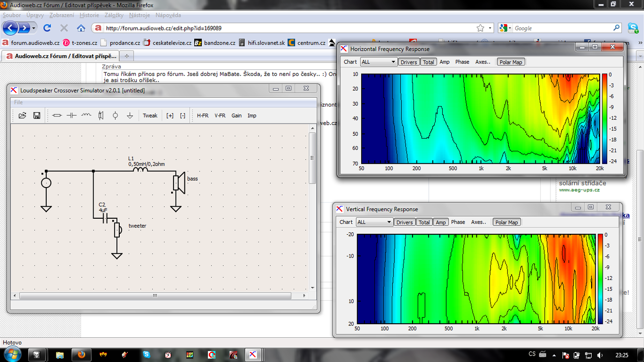
Task: Toggle Polar Map in Horizontal Frequency Response window
Action: tap(511, 62)
